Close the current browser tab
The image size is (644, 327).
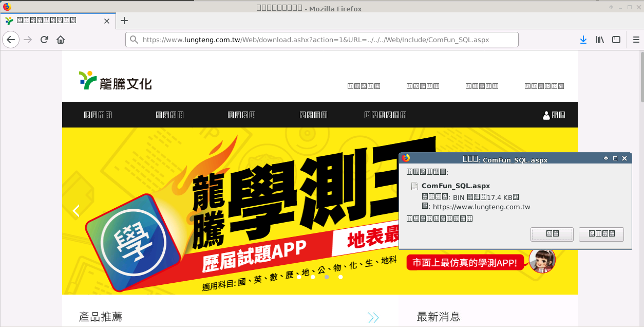pyautogui.click(x=107, y=21)
